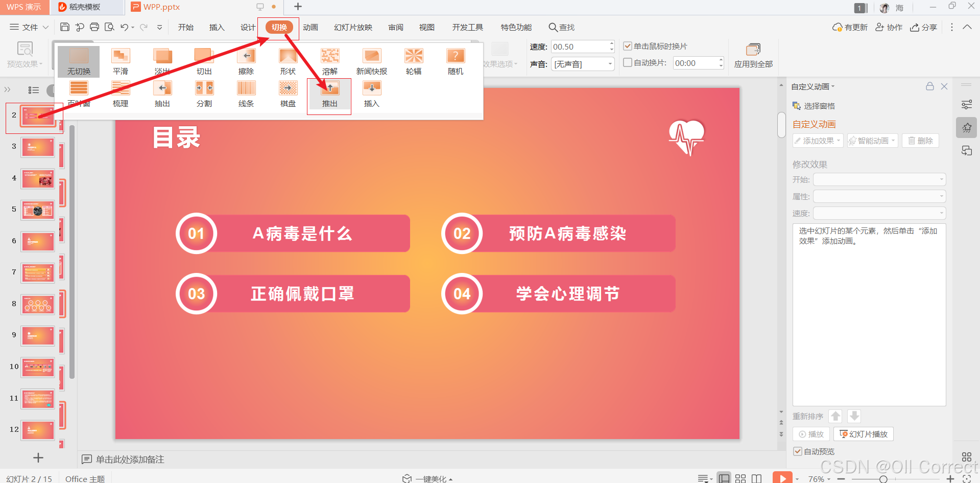Image resolution: width=980 pixels, height=483 pixels.
Task: Add a new slide with plus button
Action: click(x=38, y=457)
